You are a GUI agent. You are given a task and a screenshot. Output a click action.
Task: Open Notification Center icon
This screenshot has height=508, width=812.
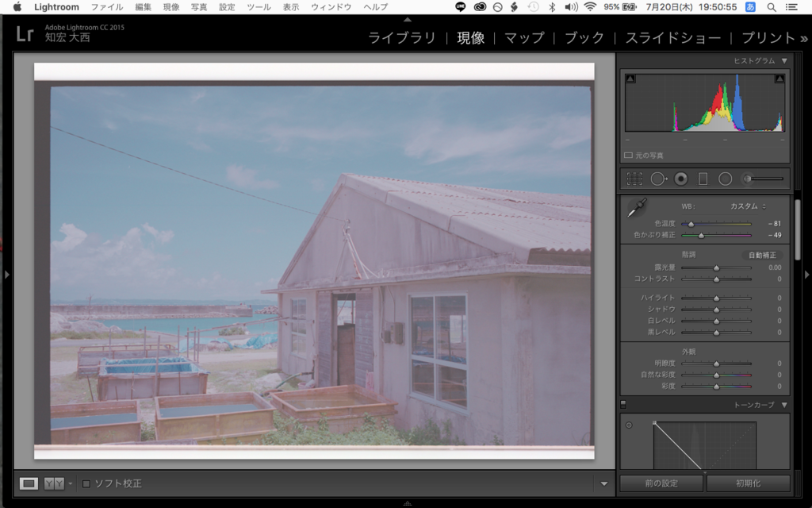(791, 6)
